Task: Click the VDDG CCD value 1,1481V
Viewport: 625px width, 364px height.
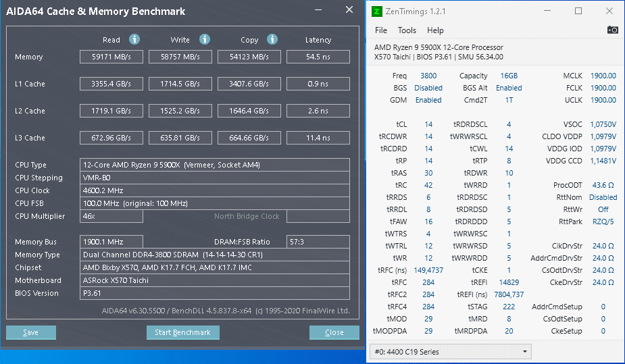Action: coord(603,161)
